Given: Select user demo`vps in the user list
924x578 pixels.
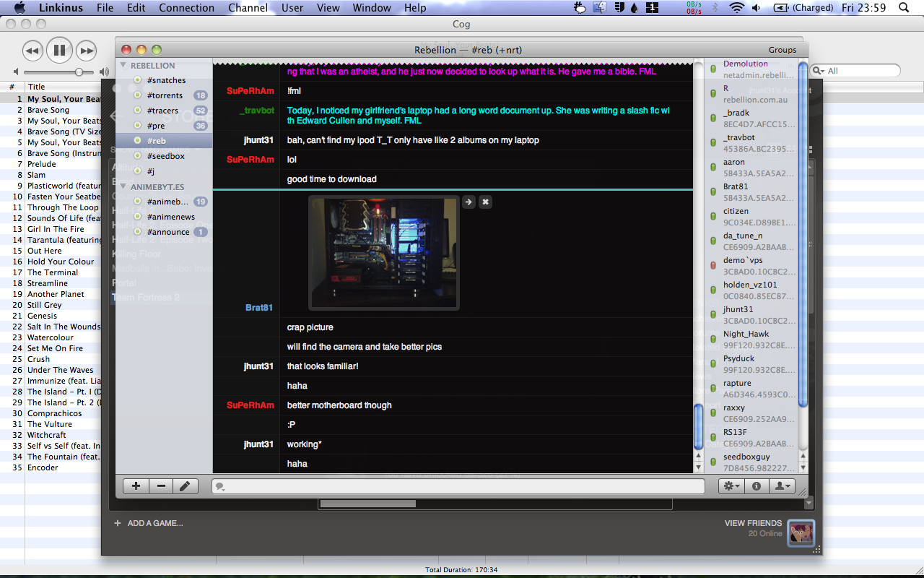Looking at the screenshot, I should 751,266.
